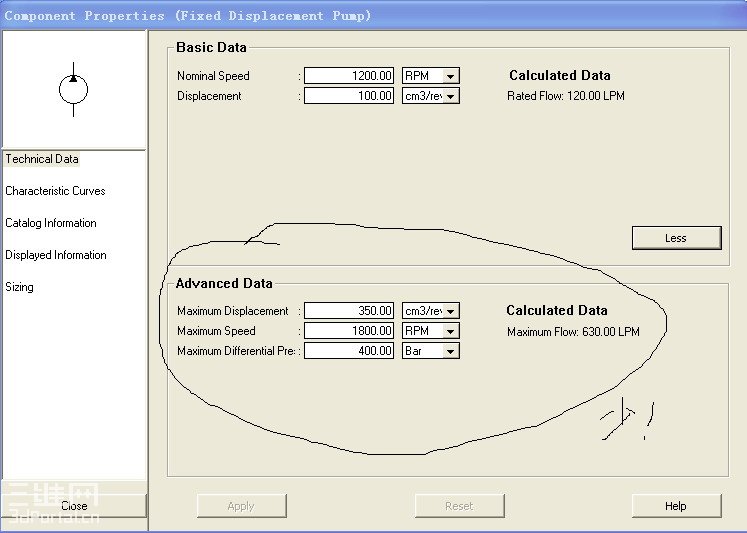Click the Maximum Displacement label

click(232, 311)
